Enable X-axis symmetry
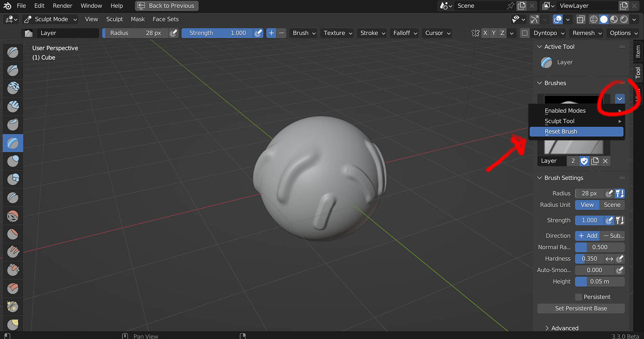This screenshot has height=339, width=644. point(485,33)
